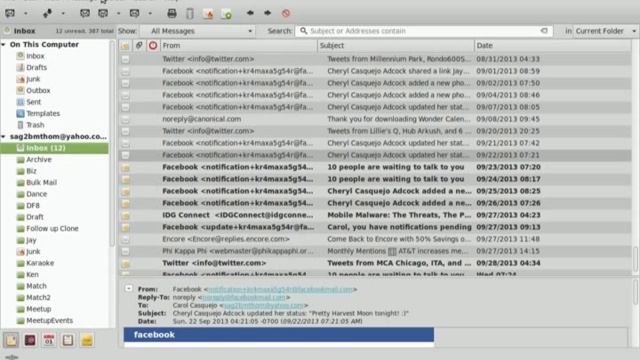Open the Forward dropdown arrow
640x360 pixels.
point(150,13)
